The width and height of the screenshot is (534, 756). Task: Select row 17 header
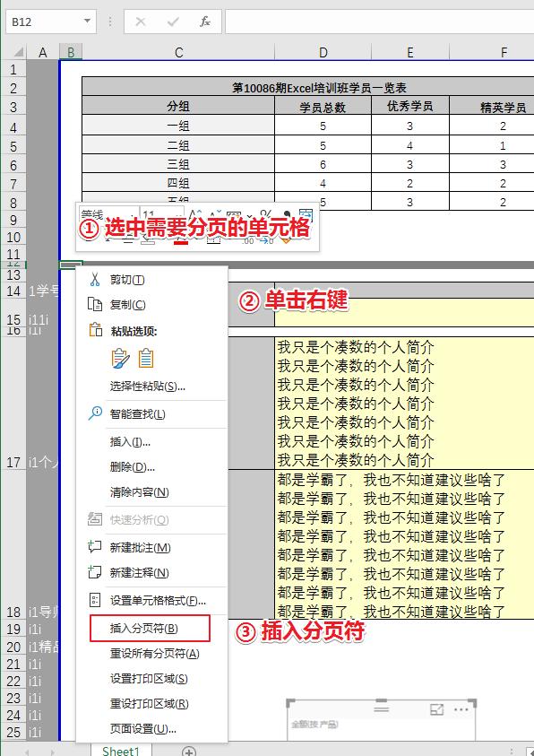13,404
